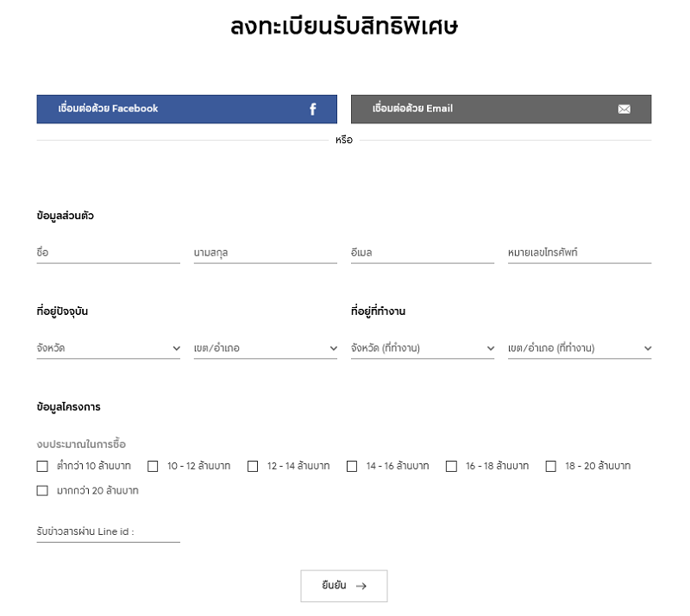Screen dimensions: 690x616
Task: Open the จังหวัด province dropdown
Action: tap(109, 349)
